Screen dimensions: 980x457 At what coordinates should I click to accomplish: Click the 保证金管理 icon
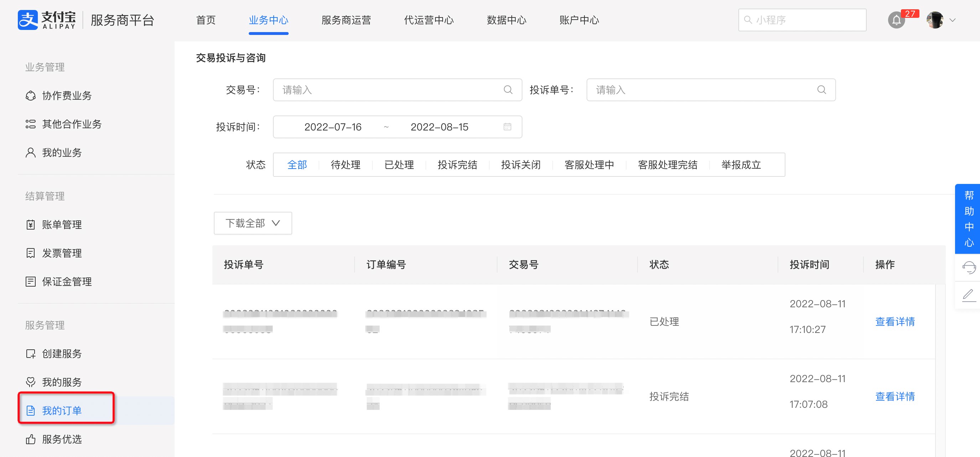30,282
